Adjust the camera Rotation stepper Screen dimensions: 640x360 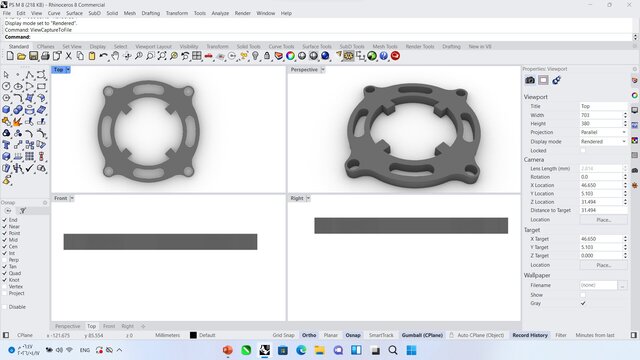pyautogui.click(x=625, y=177)
